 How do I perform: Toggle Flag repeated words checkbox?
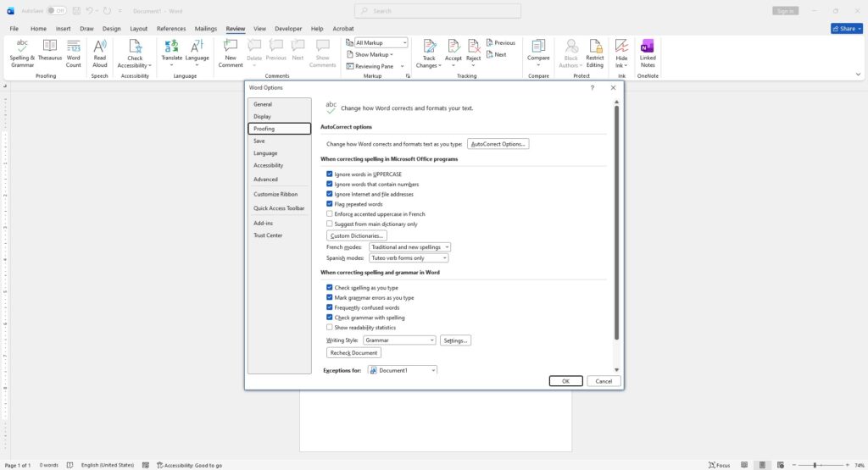330,203
